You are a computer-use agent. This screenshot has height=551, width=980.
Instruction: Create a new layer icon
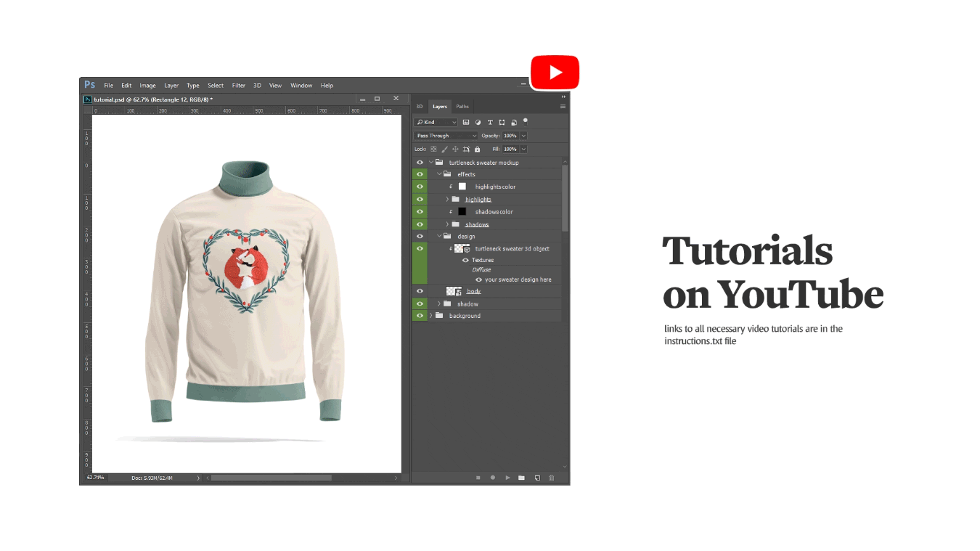point(537,478)
